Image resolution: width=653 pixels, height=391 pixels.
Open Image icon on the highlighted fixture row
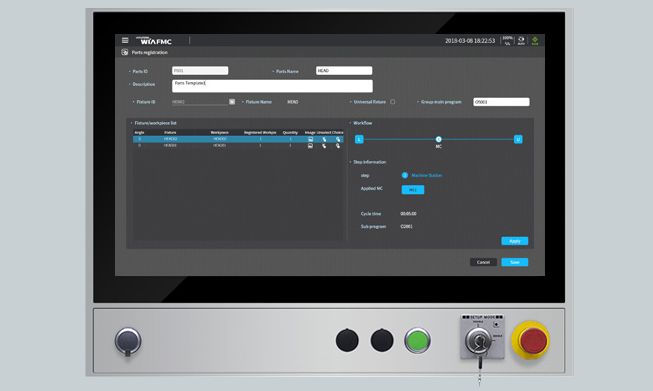point(310,139)
